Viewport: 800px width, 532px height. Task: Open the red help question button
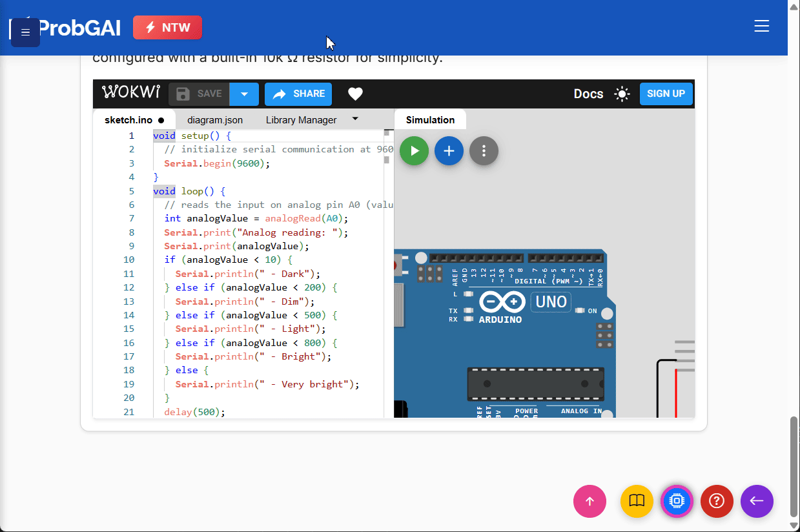click(717, 501)
